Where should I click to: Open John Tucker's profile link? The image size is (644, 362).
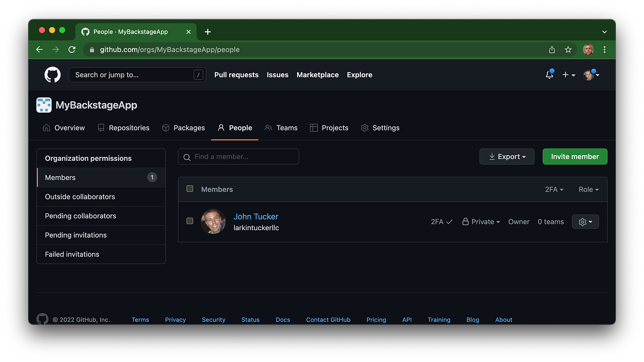point(256,216)
